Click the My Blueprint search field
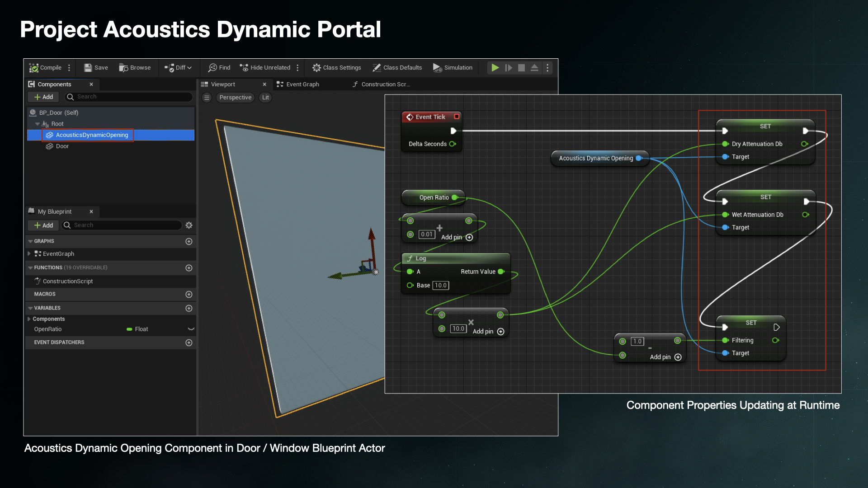This screenshot has height=488, width=868. 122,225
